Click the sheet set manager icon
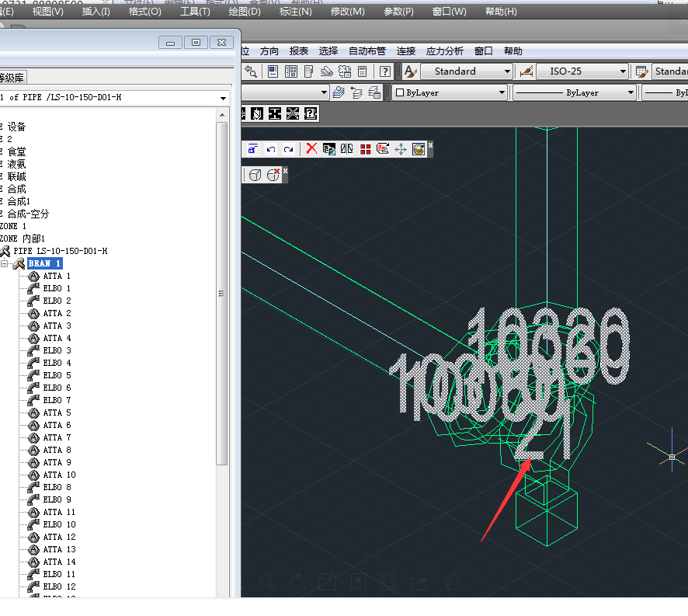This screenshot has height=616, width=688. click(x=326, y=71)
